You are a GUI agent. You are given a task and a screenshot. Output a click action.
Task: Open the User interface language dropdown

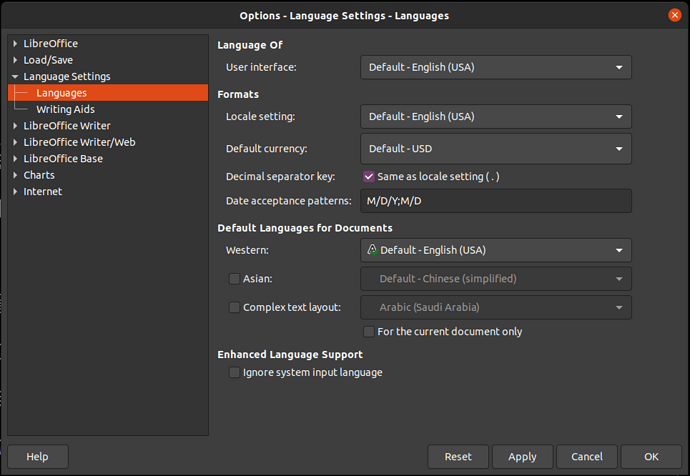496,67
